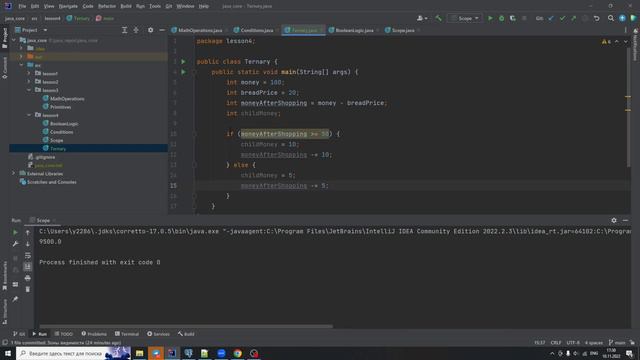Select Primitives class in project tree
Screen dimensions: 640x360
(60, 107)
